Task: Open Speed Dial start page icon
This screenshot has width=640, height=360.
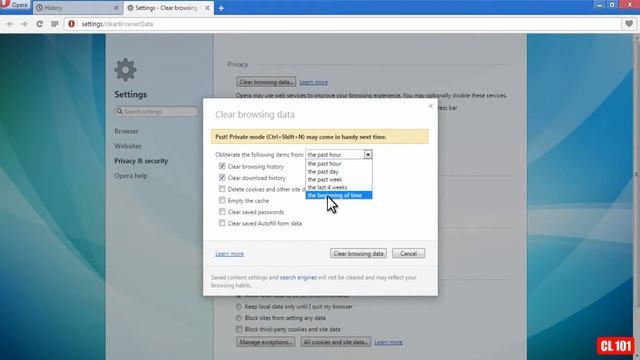Action: tap(55, 24)
